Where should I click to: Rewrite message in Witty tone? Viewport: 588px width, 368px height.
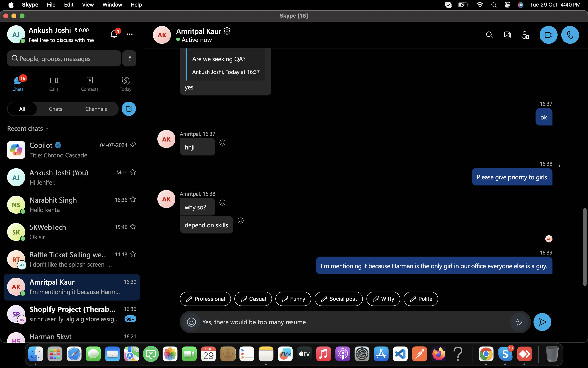tap(383, 299)
